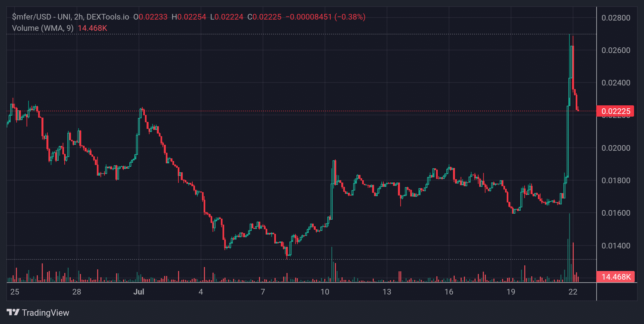Click the large green spike candle near 22

(x=568, y=142)
